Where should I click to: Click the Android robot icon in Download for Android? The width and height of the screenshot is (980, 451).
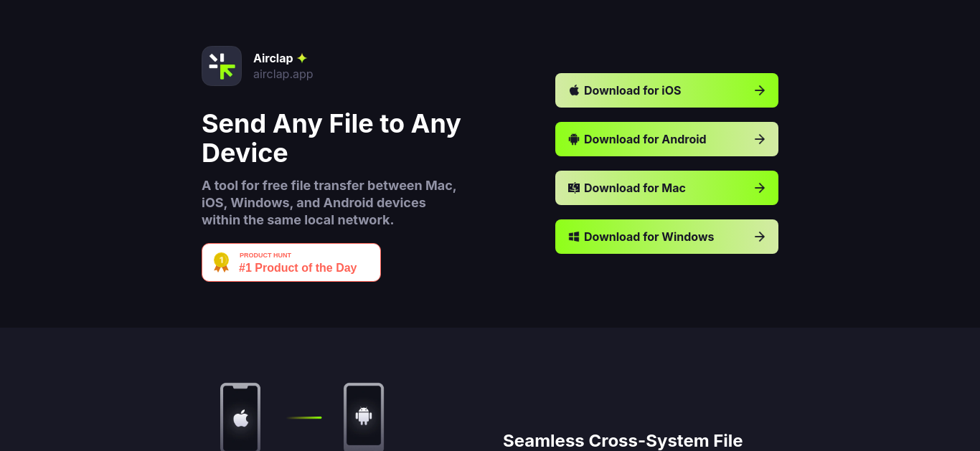click(x=574, y=139)
